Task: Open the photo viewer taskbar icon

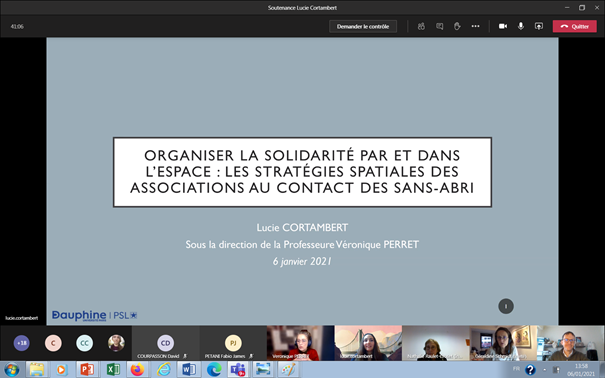Action: (264, 370)
